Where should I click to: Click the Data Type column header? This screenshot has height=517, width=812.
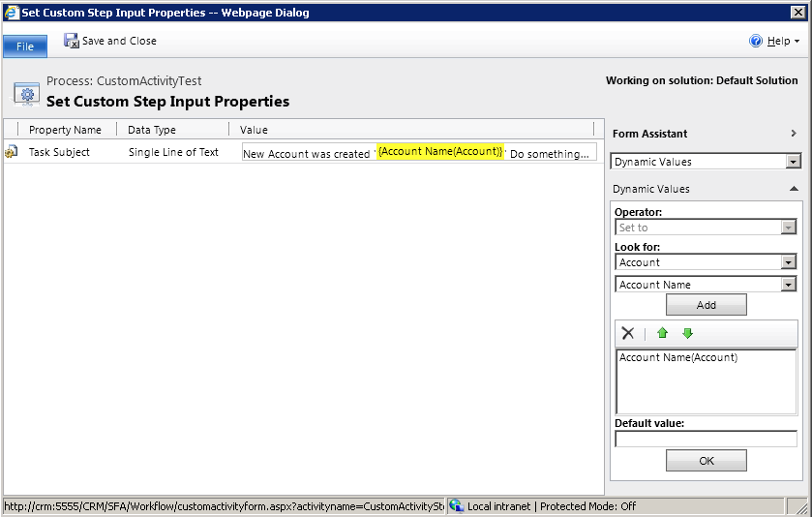pos(152,130)
